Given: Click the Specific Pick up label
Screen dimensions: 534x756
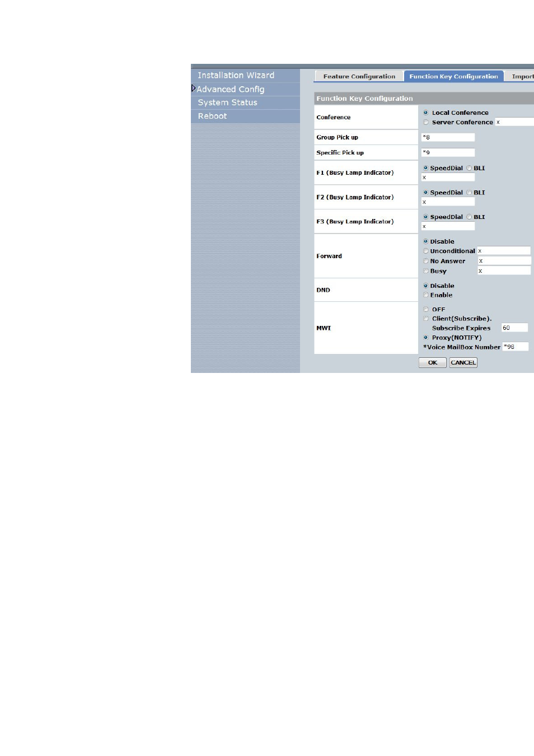Looking at the screenshot, I should click(340, 152).
